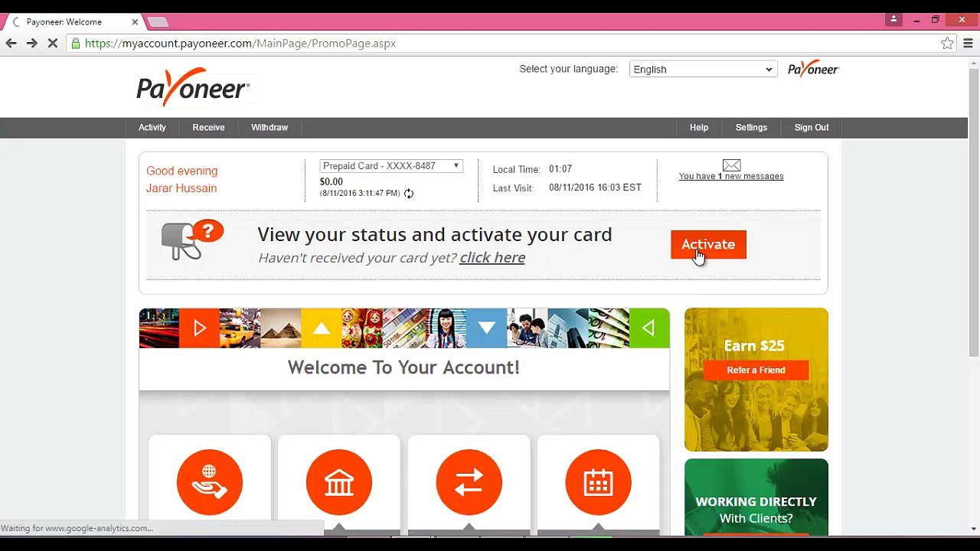Refresh the card balance icon

(x=409, y=194)
